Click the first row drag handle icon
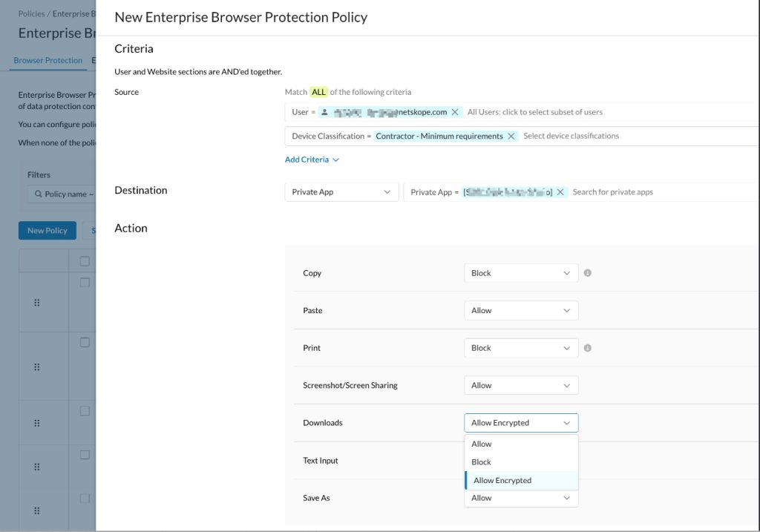The width and height of the screenshot is (760, 532). 37,303
